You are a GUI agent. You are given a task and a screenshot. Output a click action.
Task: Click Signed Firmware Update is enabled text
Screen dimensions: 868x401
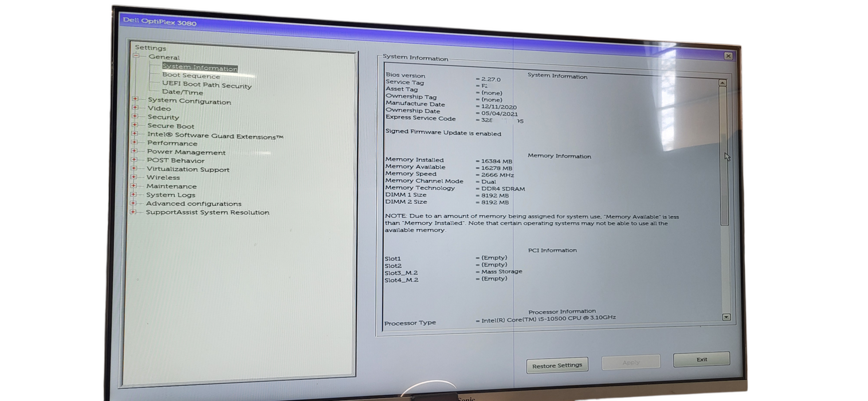(x=443, y=132)
